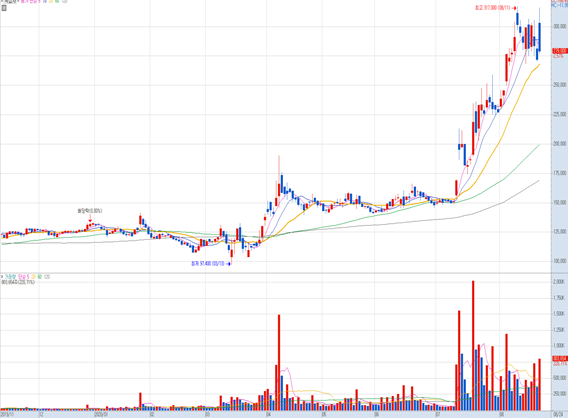Viewport: 568px width, 418px height.
Task: Click the 1,250K volume axis label
Action: click(559, 330)
